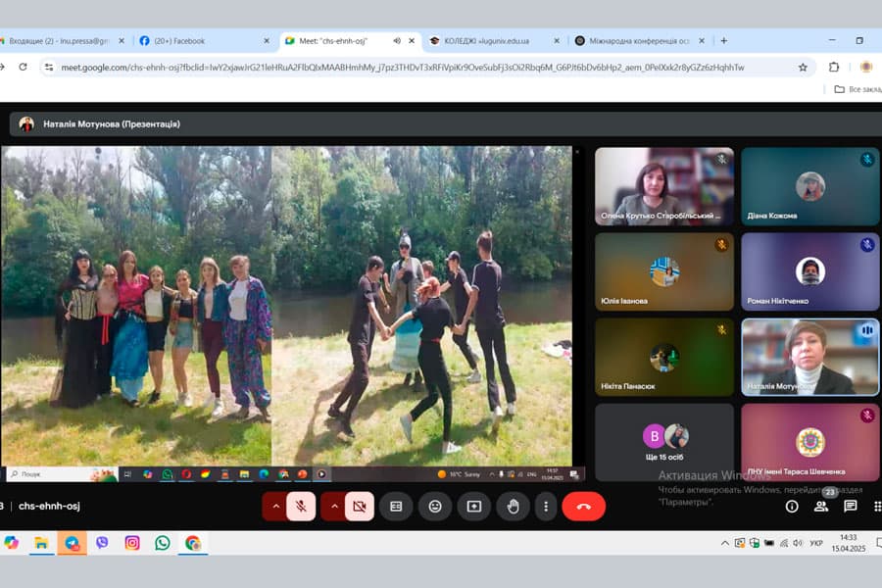Image resolution: width=882 pixels, height=588 pixels.
Task: Open more options three-dot menu
Action: pyautogui.click(x=546, y=507)
